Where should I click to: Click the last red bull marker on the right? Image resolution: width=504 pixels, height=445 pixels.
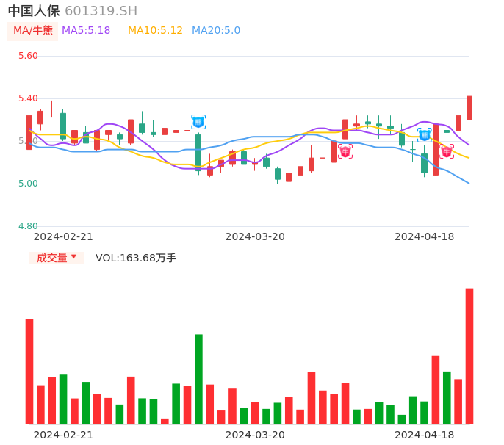(447, 152)
